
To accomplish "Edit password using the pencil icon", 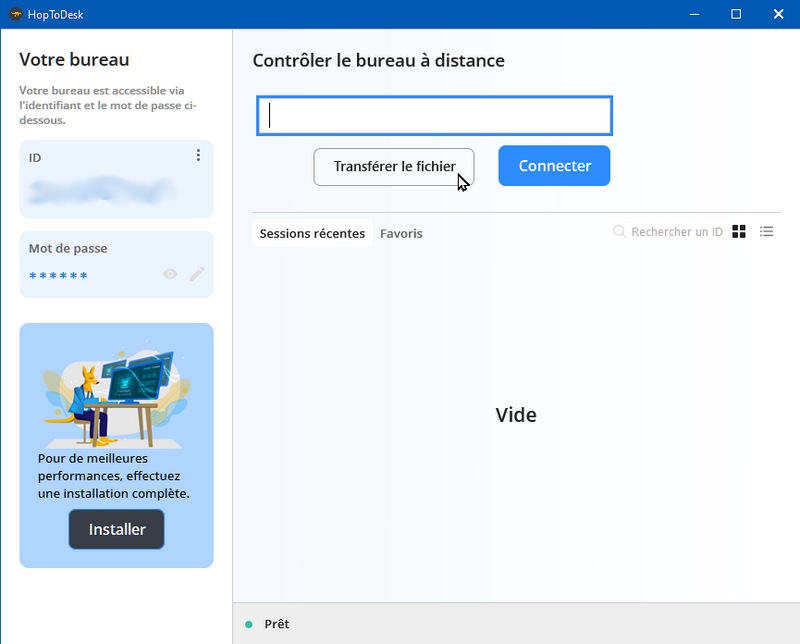I will (197, 274).
